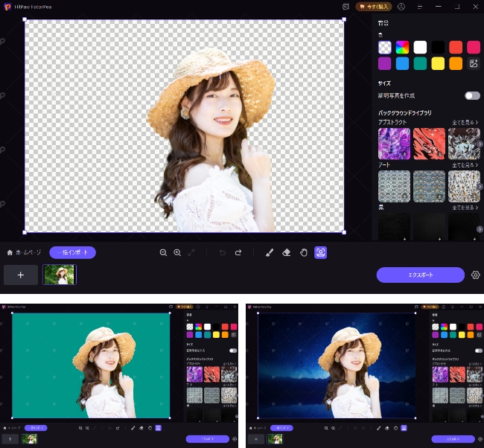Click the エクスポート button

pyautogui.click(x=421, y=275)
